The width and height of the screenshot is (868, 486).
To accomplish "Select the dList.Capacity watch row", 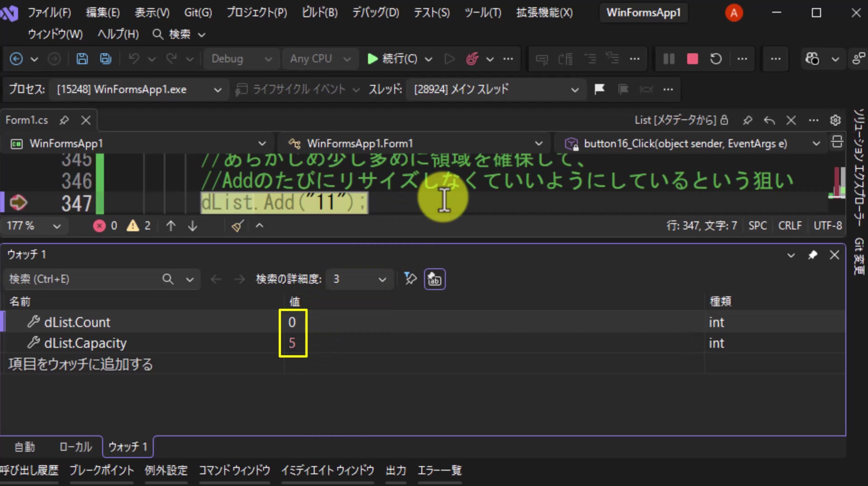I will click(x=423, y=343).
